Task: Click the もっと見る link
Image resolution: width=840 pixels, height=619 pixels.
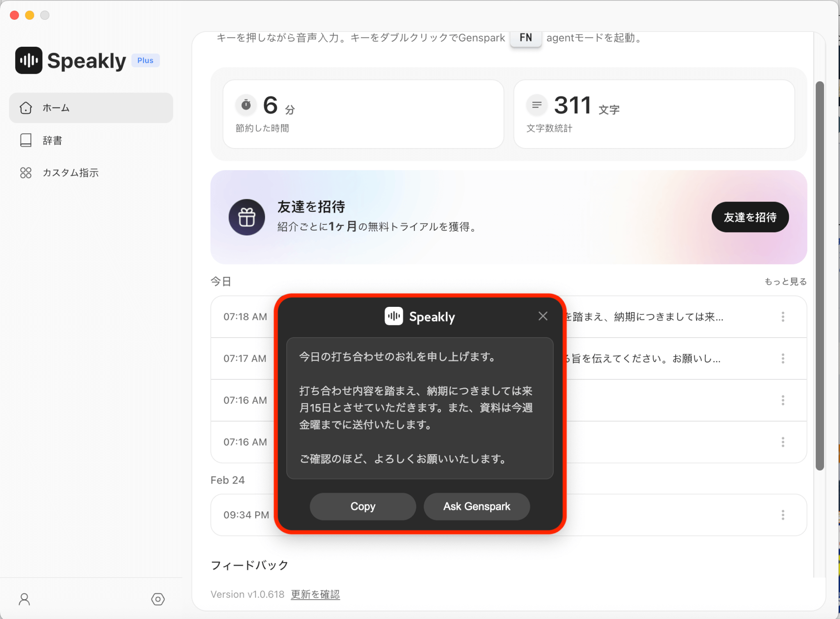Action: tap(785, 281)
